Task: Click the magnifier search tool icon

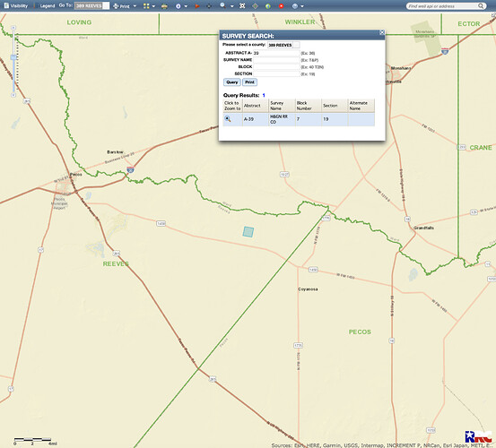Action: [223, 5]
